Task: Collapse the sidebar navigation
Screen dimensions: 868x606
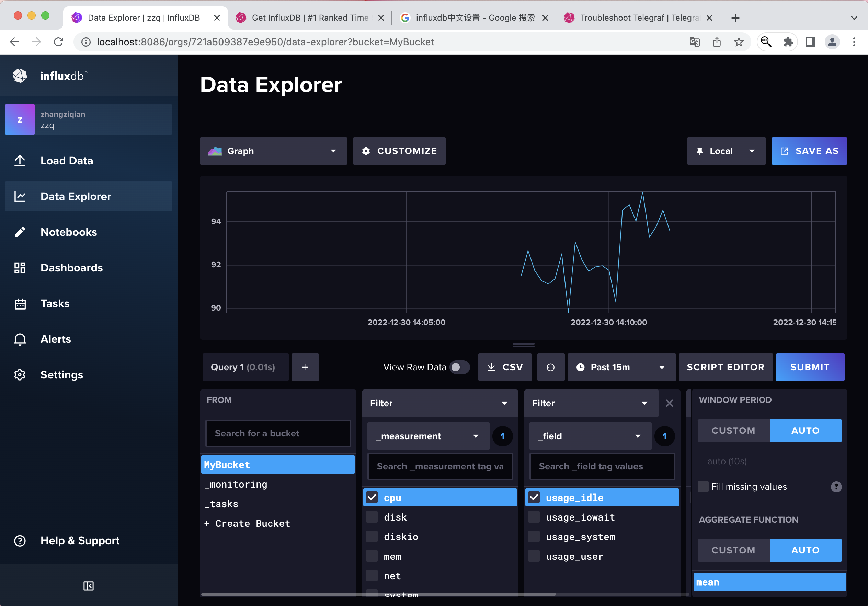Action: [89, 586]
